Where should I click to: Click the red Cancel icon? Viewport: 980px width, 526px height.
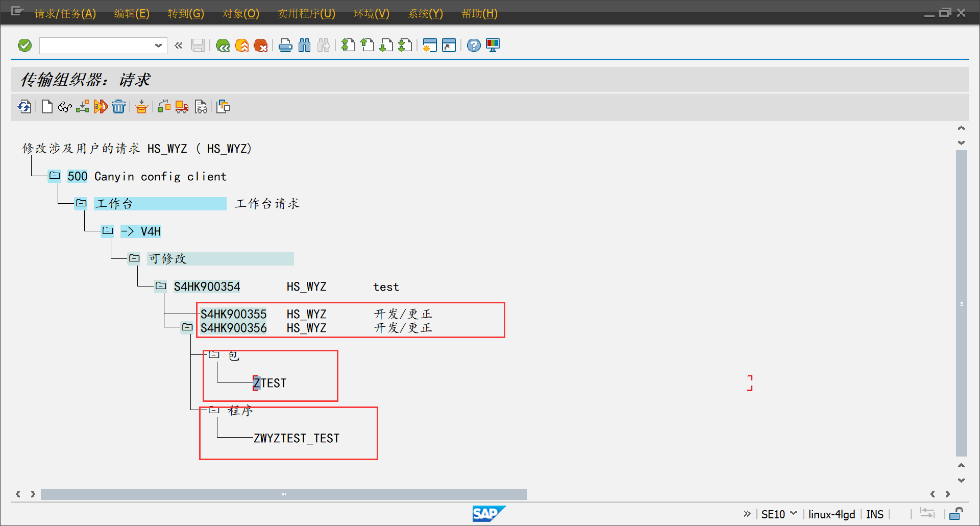coord(260,45)
